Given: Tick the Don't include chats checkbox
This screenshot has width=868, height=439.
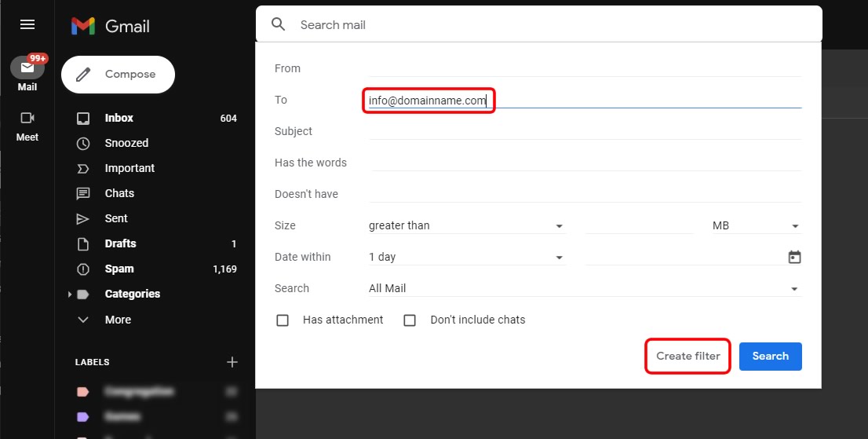Looking at the screenshot, I should (410, 320).
